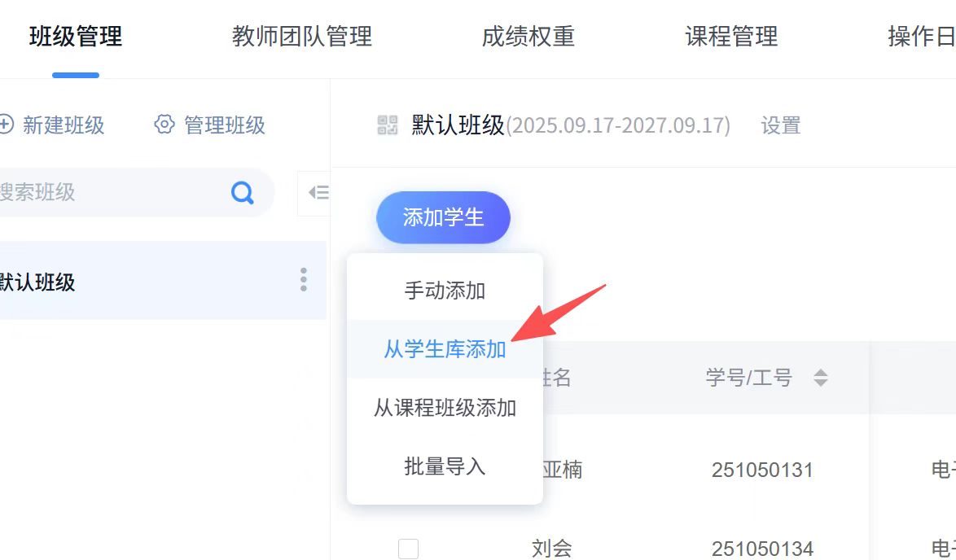Select 从课程班级添加 option
The height and width of the screenshot is (560, 956).
click(x=445, y=408)
